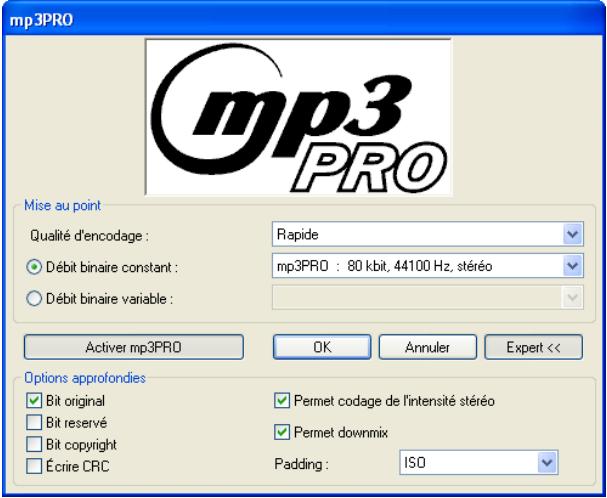
Task: Confirm with the OK button
Action: tap(322, 347)
